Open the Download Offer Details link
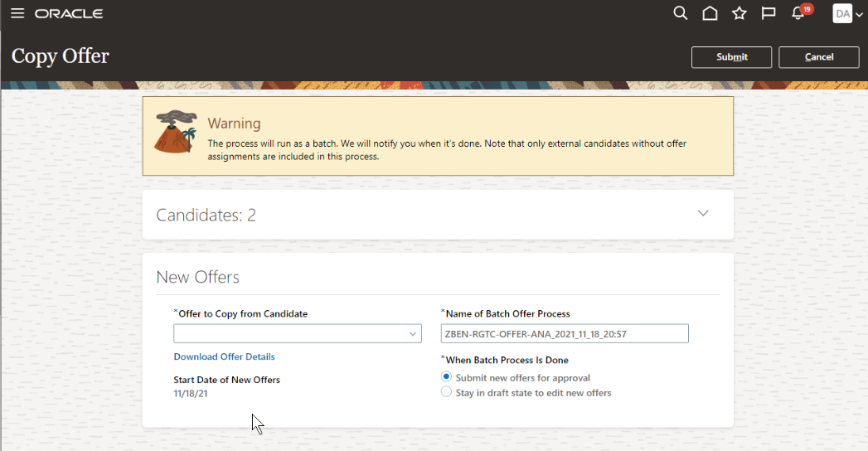Viewport: 868px width, 451px height. click(224, 357)
